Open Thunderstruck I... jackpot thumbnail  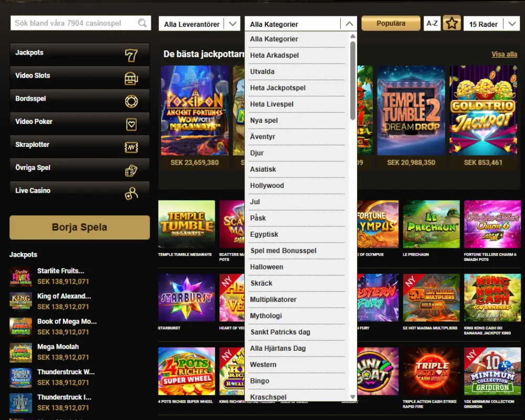(21, 402)
